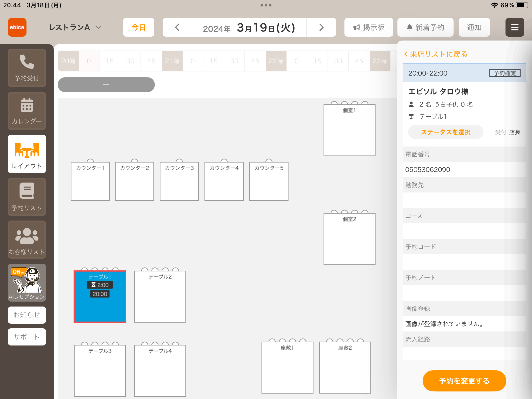Click the 予約確定 status badge

point(505,73)
